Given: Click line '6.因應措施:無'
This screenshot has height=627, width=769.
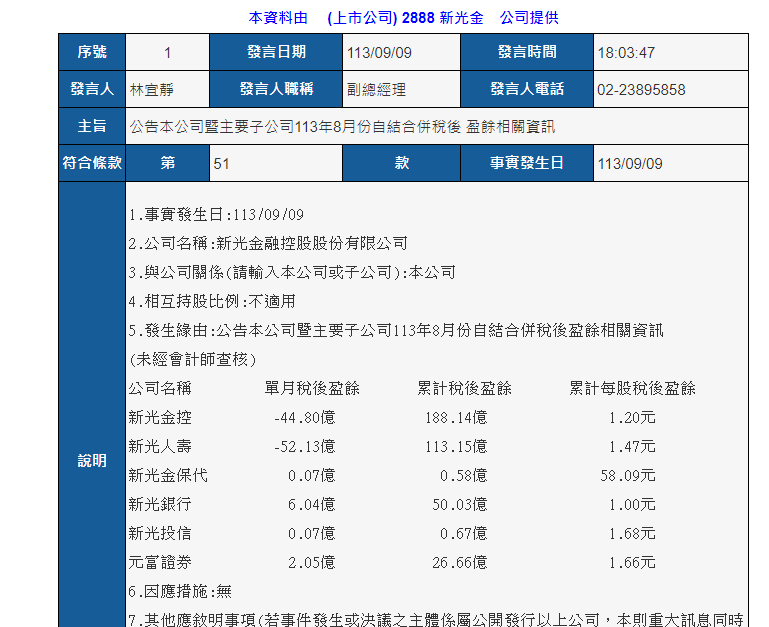Looking at the screenshot, I should coord(179,591).
